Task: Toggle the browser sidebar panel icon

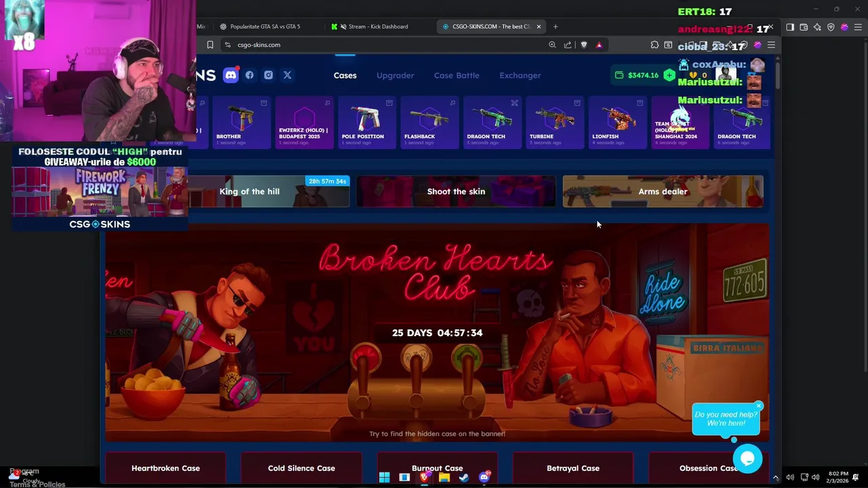Action: (790, 27)
